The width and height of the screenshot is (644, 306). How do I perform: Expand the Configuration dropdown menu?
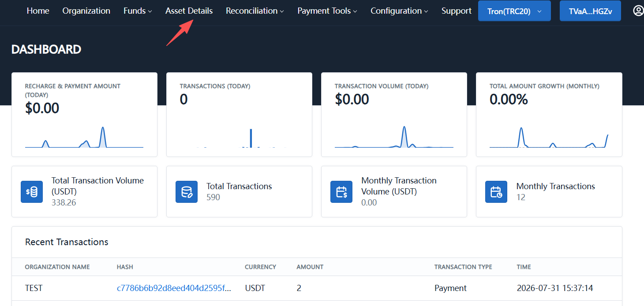tap(399, 11)
